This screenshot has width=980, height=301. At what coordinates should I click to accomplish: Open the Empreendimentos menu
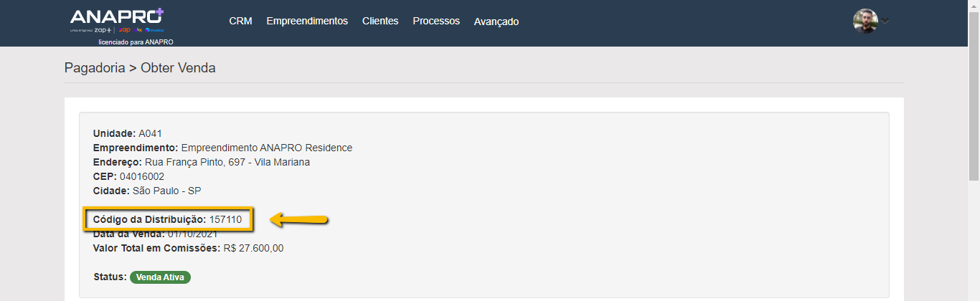coord(307,21)
